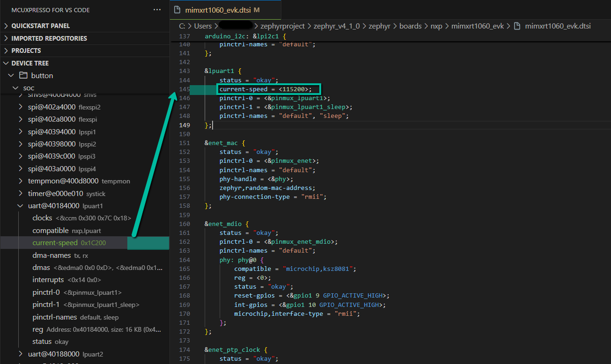Open the boards item in the breadcrumb bar
The image size is (611, 364).
[411, 26]
